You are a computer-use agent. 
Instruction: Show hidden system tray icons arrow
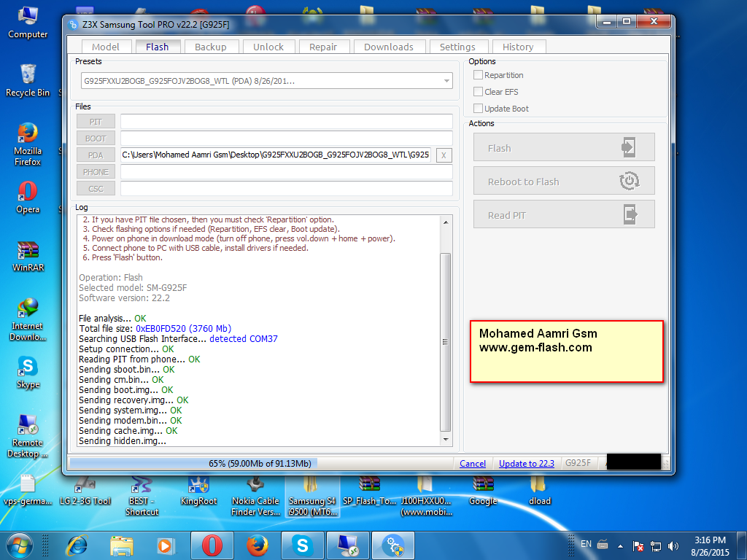pyautogui.click(x=620, y=546)
